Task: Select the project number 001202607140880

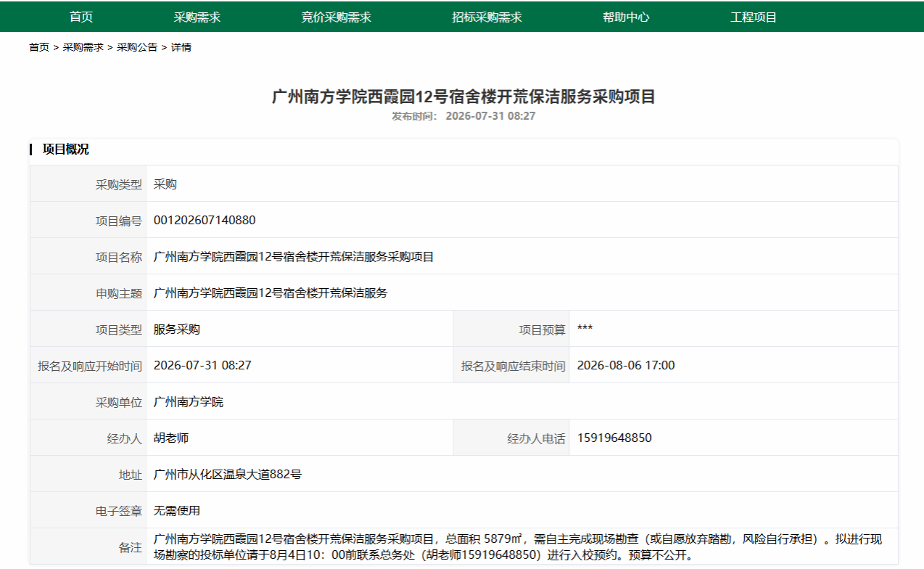Action: pyautogui.click(x=205, y=220)
